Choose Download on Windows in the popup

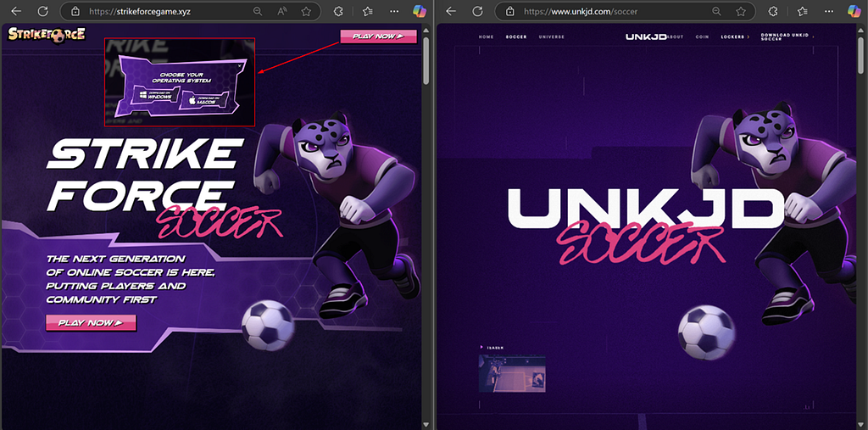[156, 95]
